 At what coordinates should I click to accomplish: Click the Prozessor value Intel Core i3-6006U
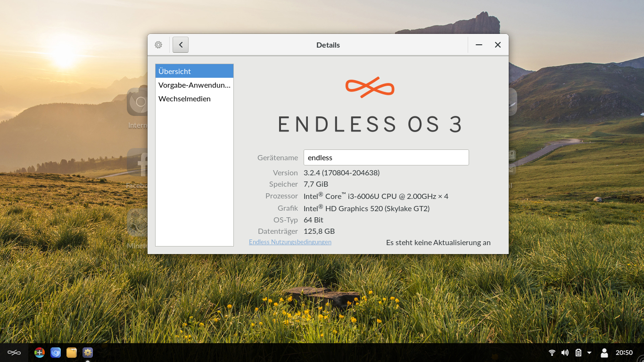point(376,196)
